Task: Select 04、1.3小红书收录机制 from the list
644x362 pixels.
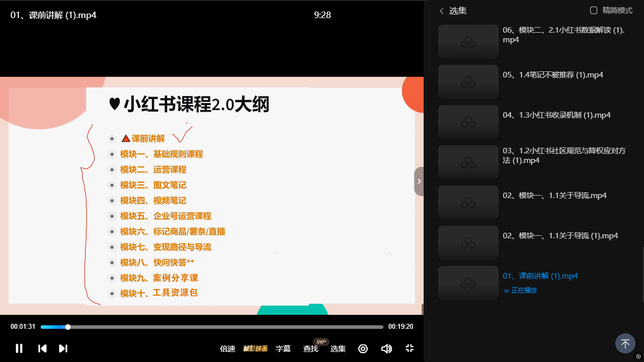Action: [556, 115]
